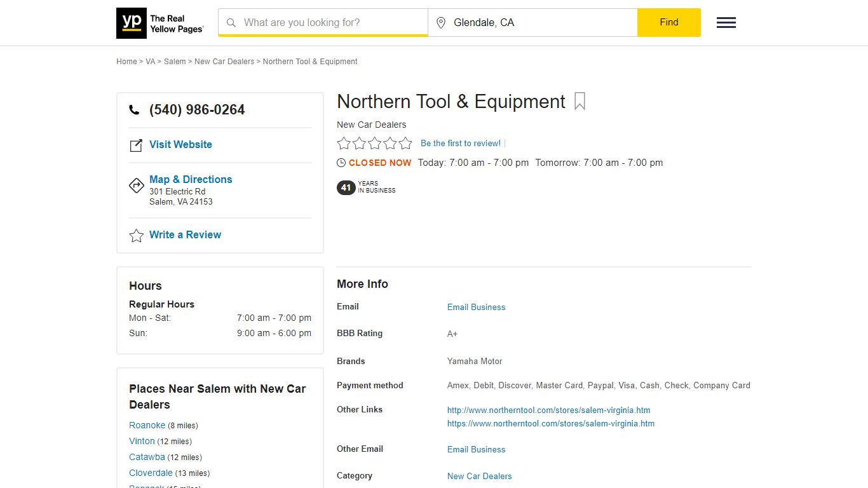The width and height of the screenshot is (868, 488).
Task: Bookmark Northern Tool & Equipment listing
Action: pyautogui.click(x=580, y=102)
